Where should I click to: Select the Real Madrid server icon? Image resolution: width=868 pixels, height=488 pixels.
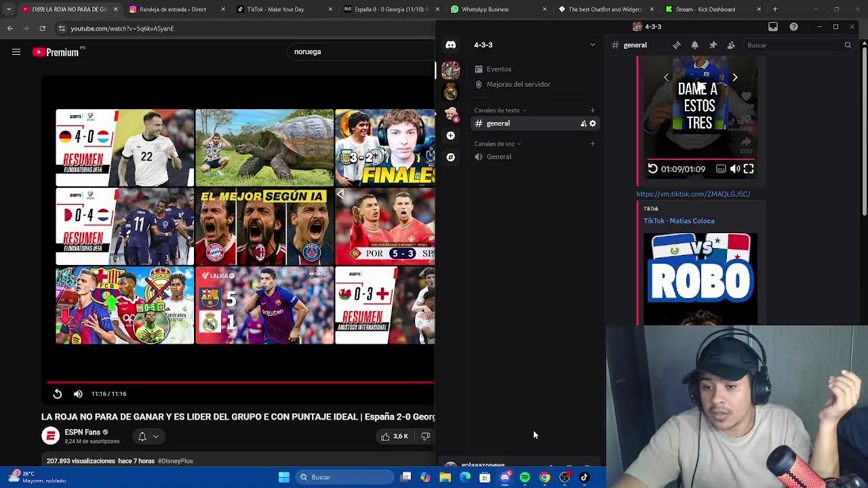(x=450, y=91)
